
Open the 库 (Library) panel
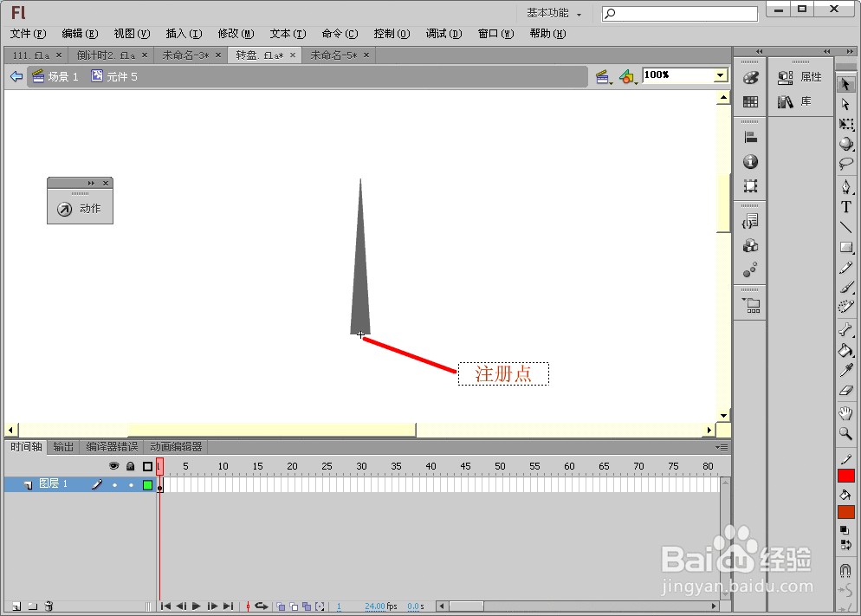coord(806,102)
